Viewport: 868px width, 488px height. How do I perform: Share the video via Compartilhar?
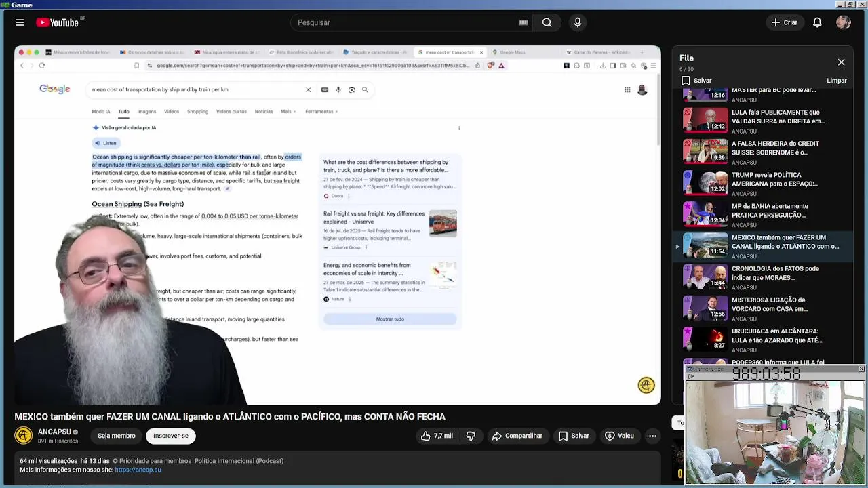(x=518, y=436)
